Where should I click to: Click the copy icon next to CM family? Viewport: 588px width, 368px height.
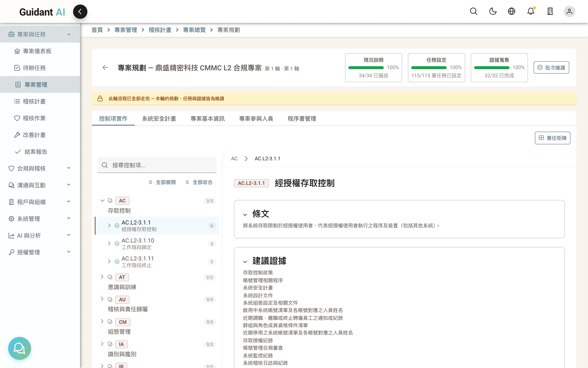pos(110,322)
